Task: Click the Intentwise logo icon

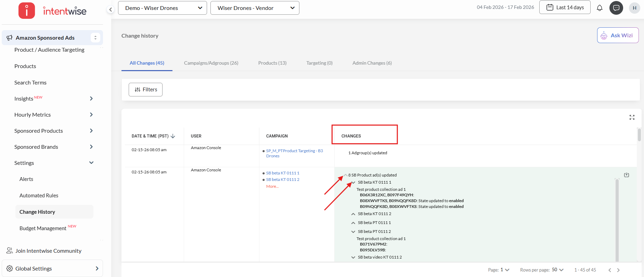Action: (27, 11)
